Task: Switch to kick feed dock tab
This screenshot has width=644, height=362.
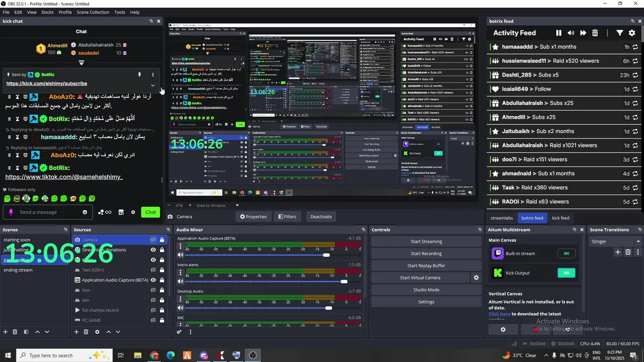Action: click(x=560, y=218)
